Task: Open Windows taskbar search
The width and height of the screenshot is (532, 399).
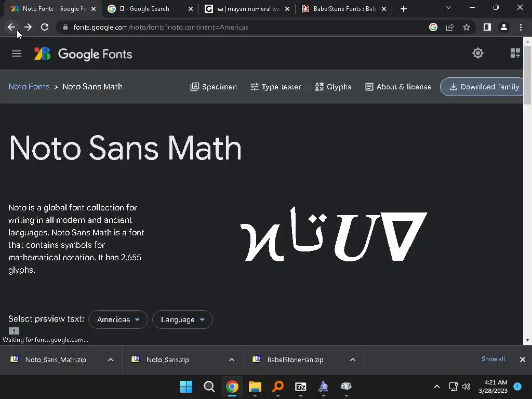Action: point(209,387)
